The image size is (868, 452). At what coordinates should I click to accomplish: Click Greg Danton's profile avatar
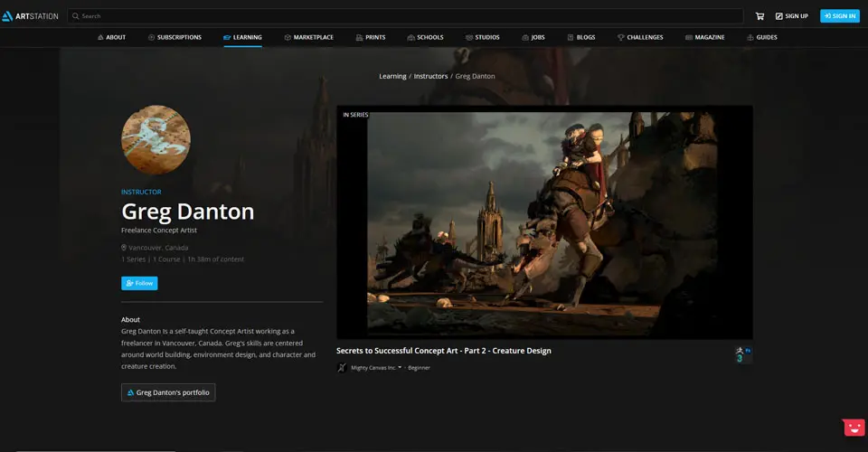coord(156,139)
